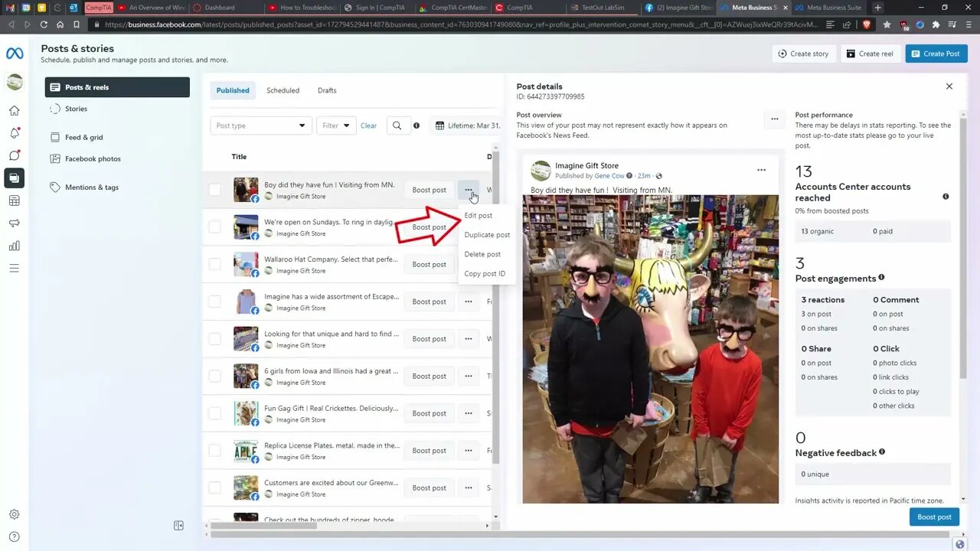This screenshot has width=980, height=551.
Task: Choose Edit post from context menu
Action: (479, 216)
